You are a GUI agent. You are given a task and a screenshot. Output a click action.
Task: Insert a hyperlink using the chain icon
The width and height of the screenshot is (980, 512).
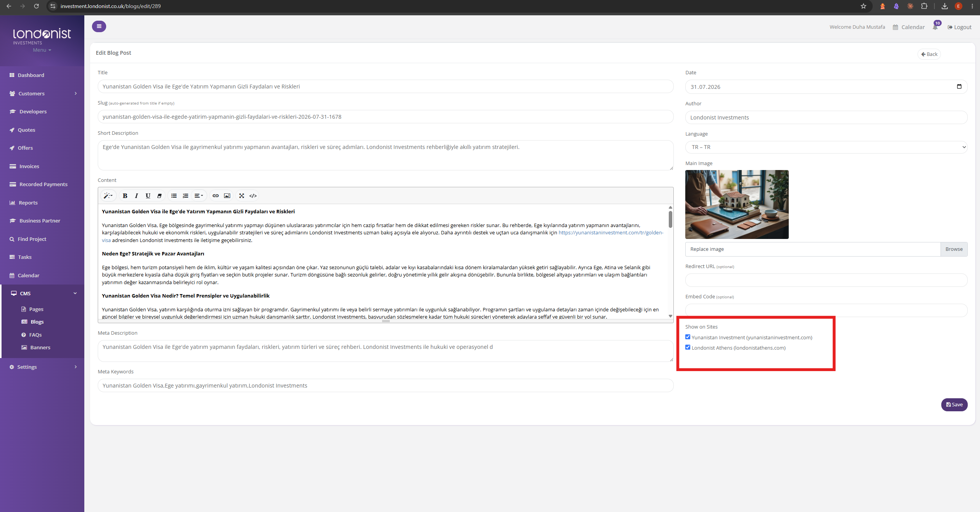pyautogui.click(x=216, y=196)
